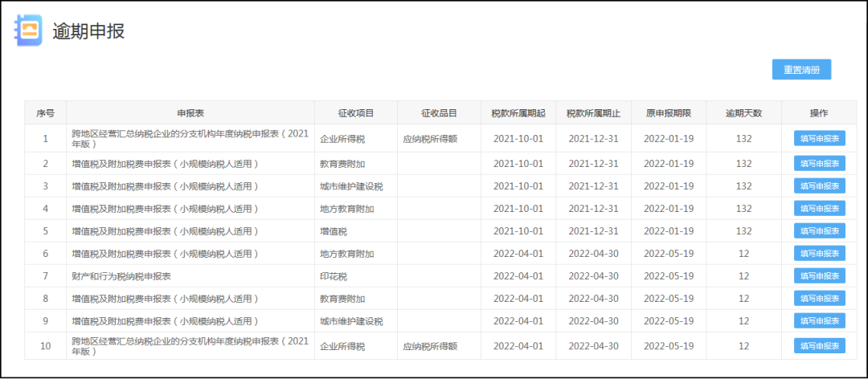Click 填写申报表 for row 1
868x379 pixels.
[819, 138]
